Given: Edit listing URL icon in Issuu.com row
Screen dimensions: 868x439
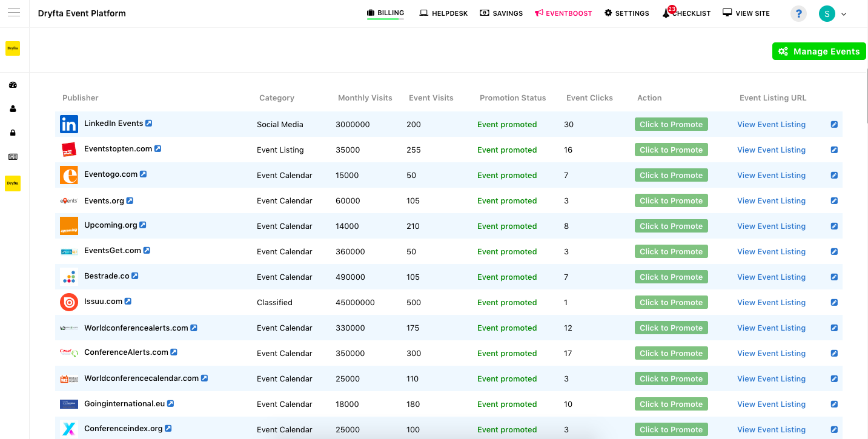Looking at the screenshot, I should click(x=834, y=302).
